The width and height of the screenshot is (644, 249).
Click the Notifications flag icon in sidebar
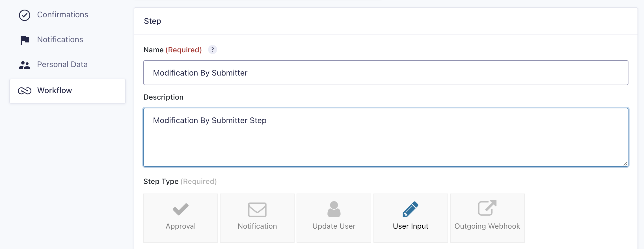click(x=25, y=40)
